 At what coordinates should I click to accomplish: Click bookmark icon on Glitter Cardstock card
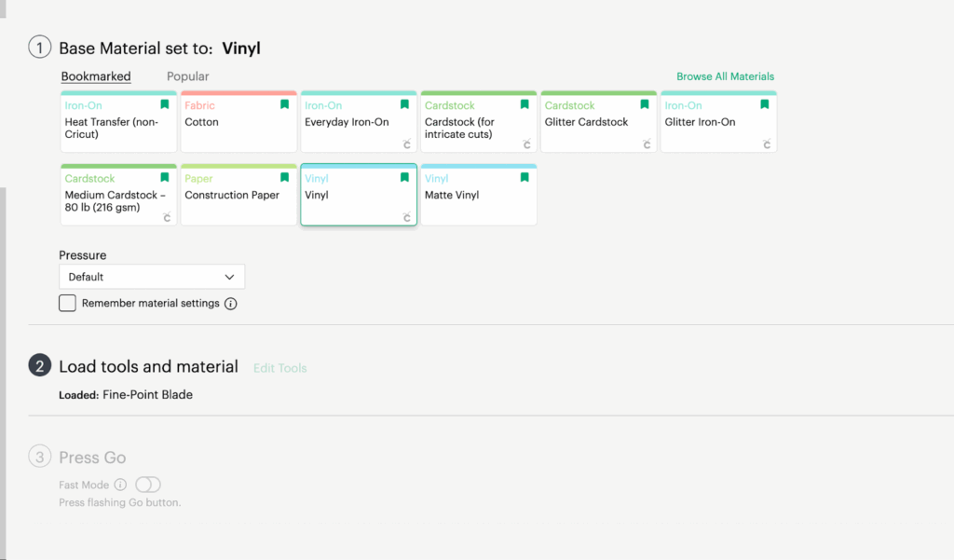click(x=645, y=104)
